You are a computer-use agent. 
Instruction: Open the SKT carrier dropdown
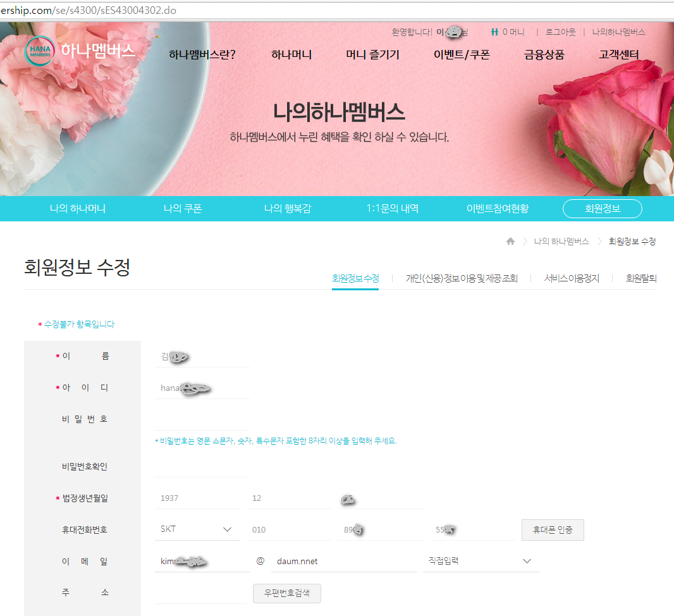197,529
